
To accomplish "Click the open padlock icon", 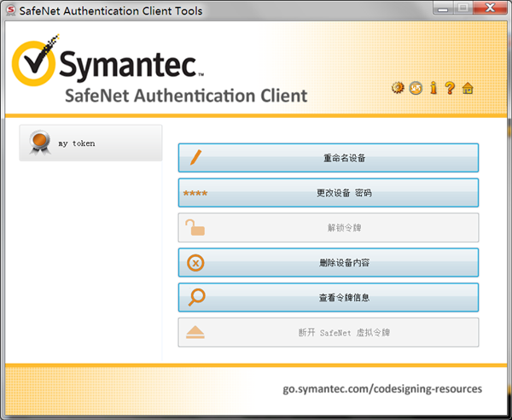I will coord(195,228).
